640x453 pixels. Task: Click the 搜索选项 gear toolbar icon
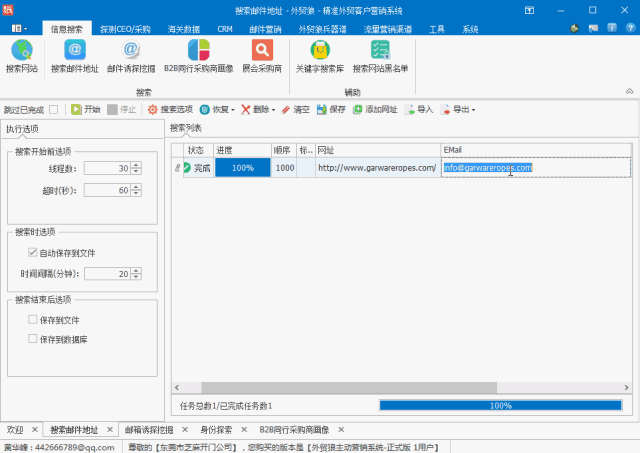point(153,109)
